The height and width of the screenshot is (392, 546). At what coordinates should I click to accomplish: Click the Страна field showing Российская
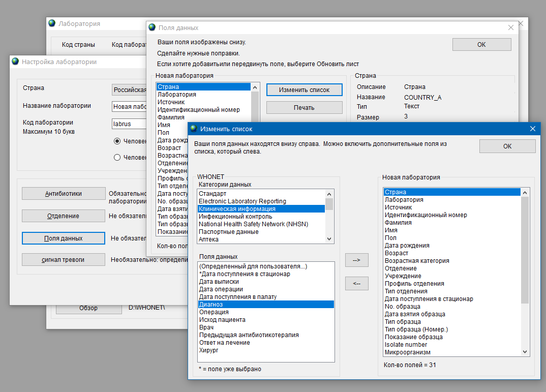(x=130, y=89)
